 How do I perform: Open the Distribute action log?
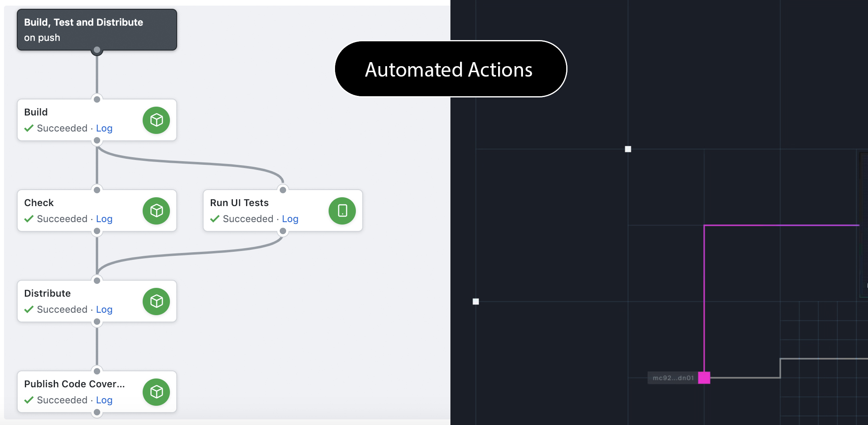(104, 310)
